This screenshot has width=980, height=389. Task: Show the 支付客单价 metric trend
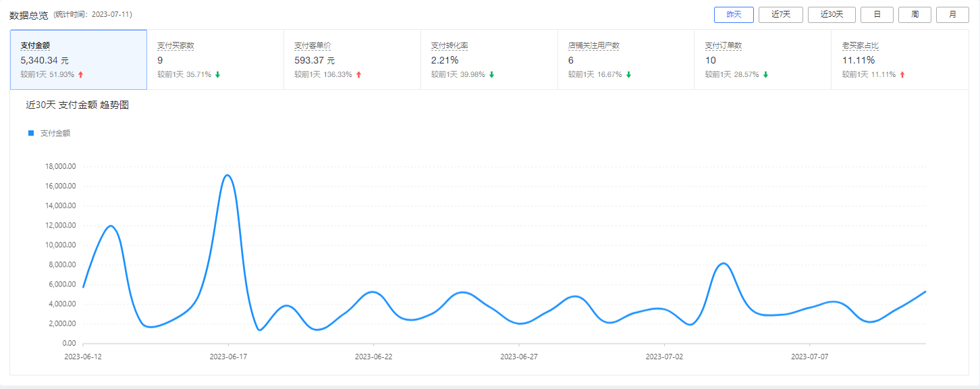tap(352, 59)
